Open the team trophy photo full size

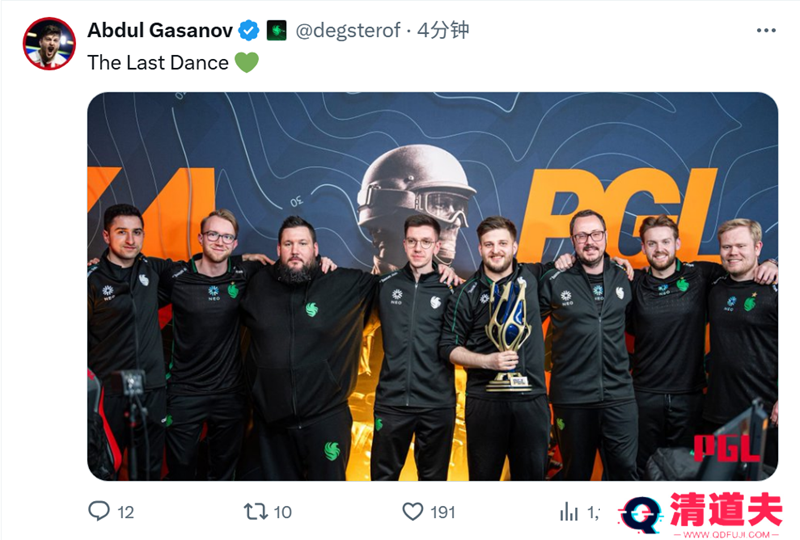pyautogui.click(x=433, y=286)
